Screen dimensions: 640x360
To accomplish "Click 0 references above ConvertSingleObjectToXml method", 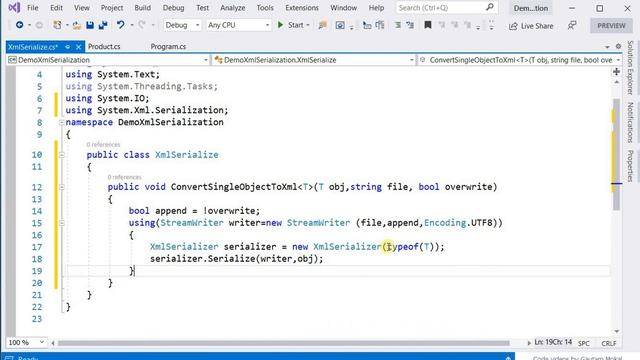I will tap(124, 177).
